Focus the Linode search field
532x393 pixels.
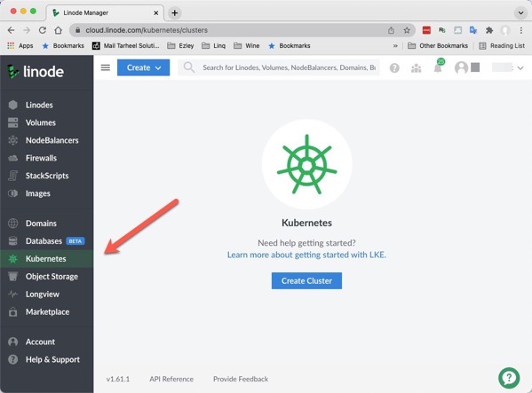[279, 67]
